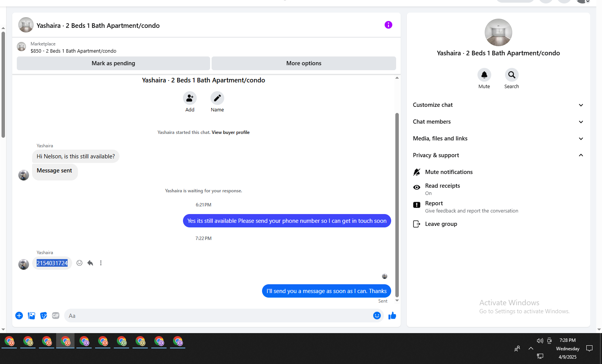Expand Chat members section
This screenshot has width=602, height=364.
point(498,122)
